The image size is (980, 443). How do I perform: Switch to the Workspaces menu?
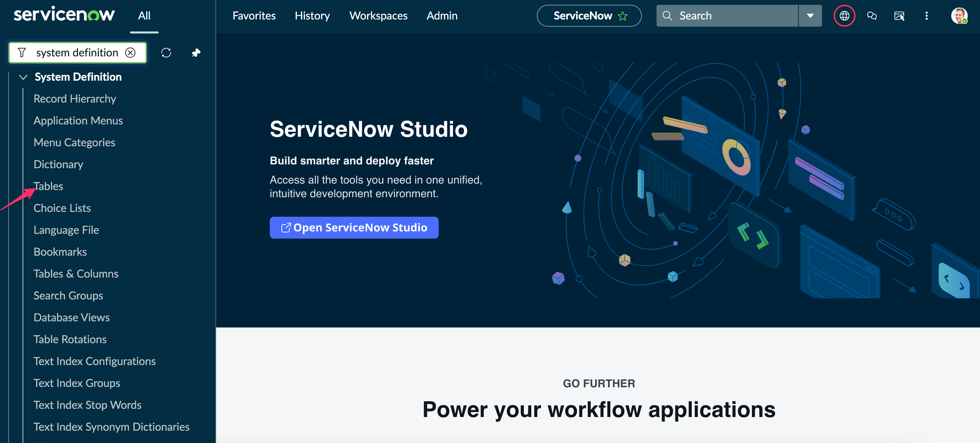point(378,16)
